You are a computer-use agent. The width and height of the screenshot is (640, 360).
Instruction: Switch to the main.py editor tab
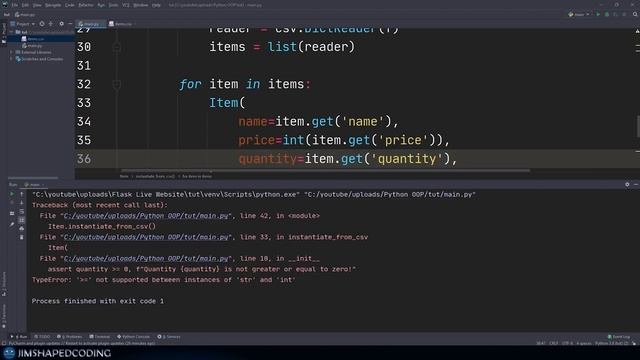pyautogui.click(x=91, y=24)
